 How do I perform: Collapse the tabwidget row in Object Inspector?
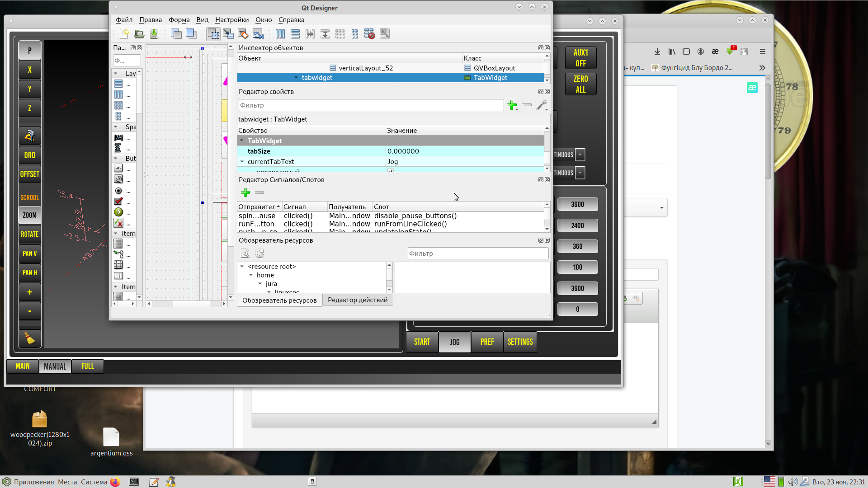pyautogui.click(x=296, y=78)
